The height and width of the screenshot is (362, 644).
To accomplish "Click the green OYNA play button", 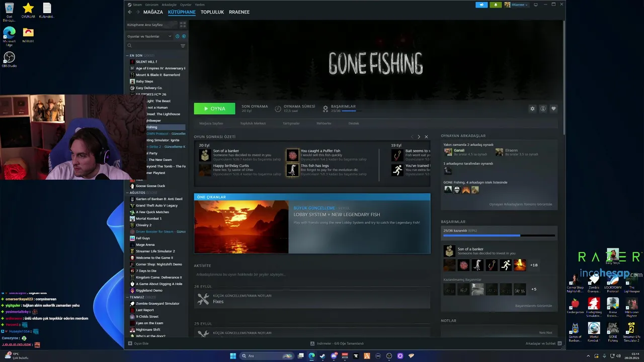I will point(214,109).
